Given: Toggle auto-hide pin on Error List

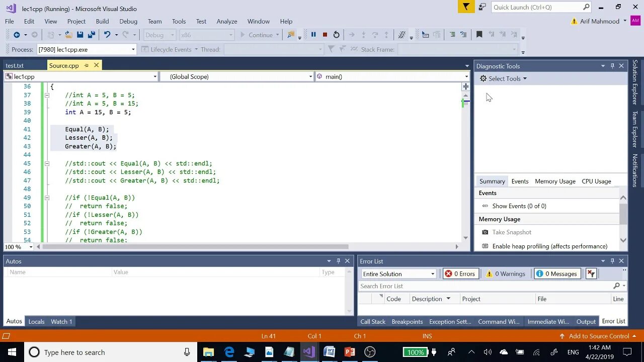Looking at the screenshot, I should tap(612, 261).
